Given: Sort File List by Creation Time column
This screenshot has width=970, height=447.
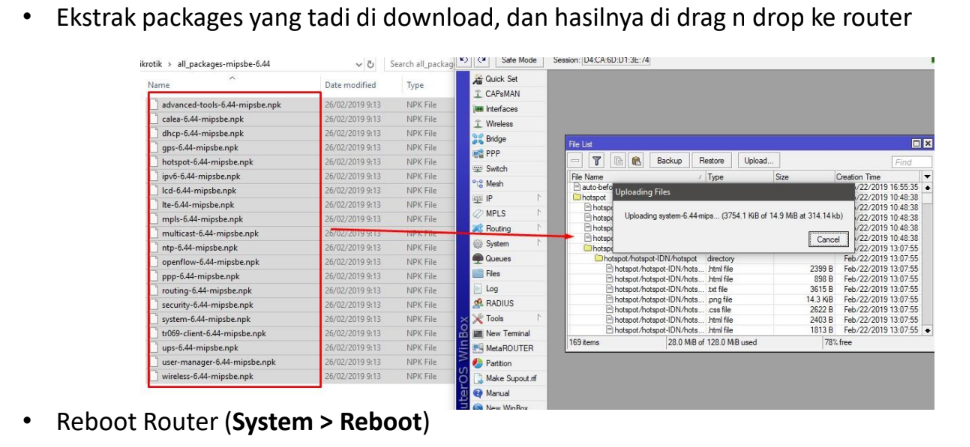Looking at the screenshot, I should (878, 177).
